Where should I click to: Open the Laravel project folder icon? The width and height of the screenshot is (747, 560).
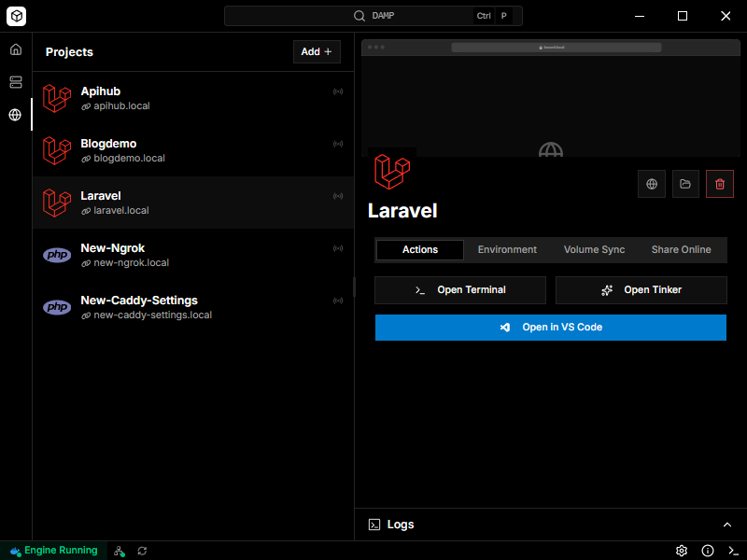pos(685,183)
